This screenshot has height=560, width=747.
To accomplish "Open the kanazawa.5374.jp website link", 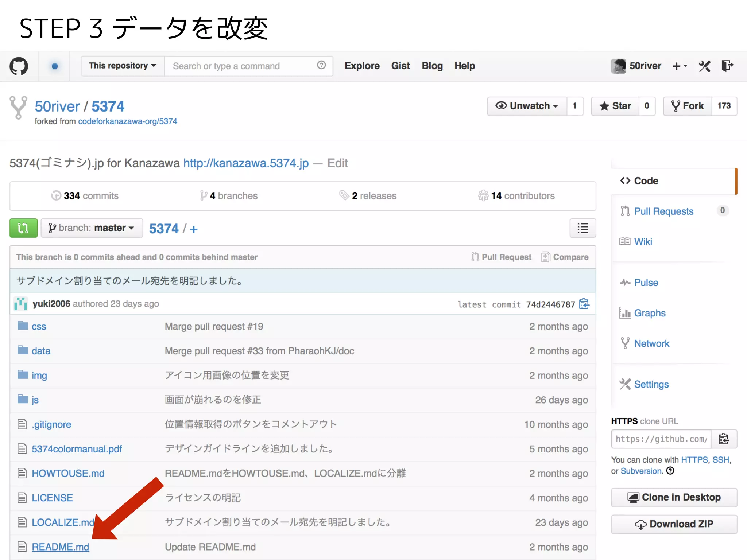I will [246, 163].
